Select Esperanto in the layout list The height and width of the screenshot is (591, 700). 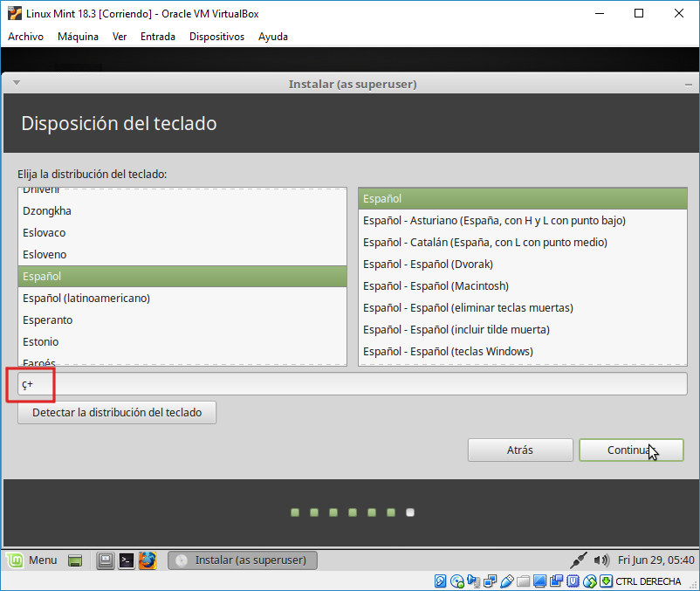click(182, 320)
